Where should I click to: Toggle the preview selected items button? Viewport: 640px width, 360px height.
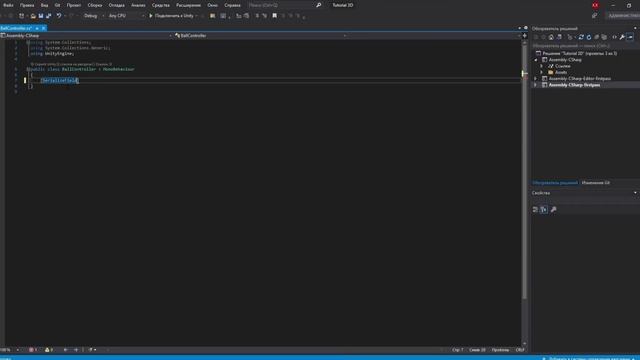630,37
